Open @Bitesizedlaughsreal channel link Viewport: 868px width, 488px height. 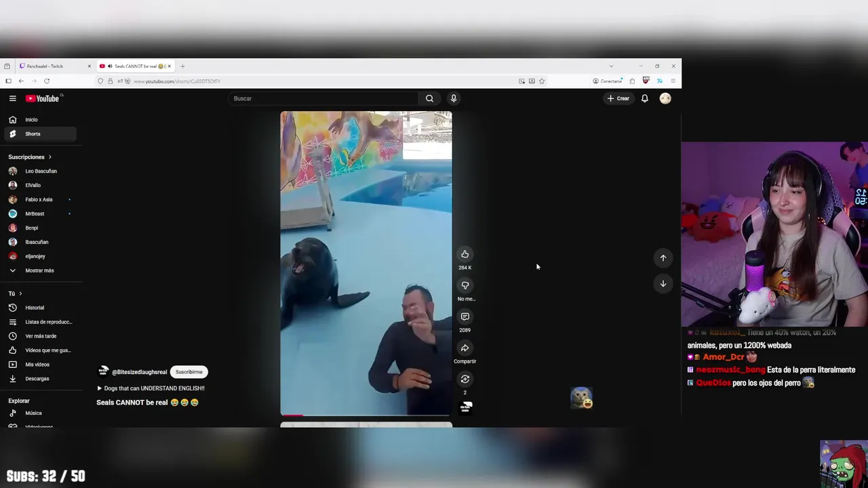[139, 372]
